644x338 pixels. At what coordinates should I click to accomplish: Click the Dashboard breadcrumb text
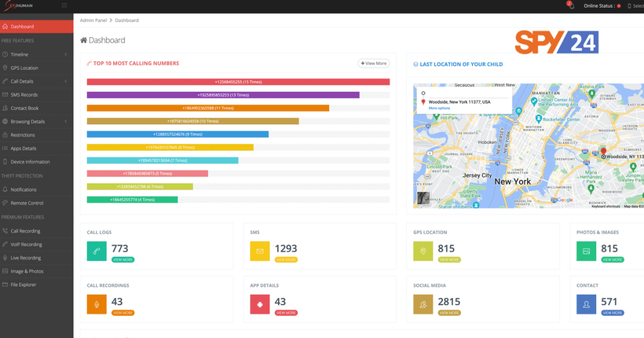pyautogui.click(x=126, y=20)
